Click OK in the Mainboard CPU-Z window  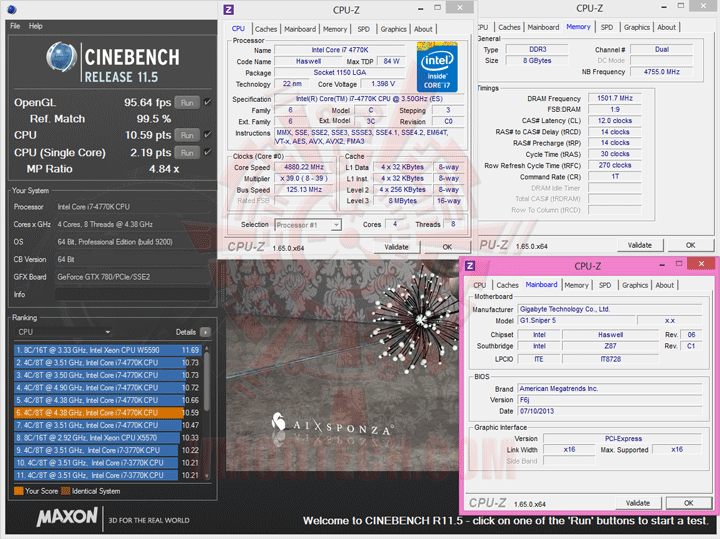[688, 503]
